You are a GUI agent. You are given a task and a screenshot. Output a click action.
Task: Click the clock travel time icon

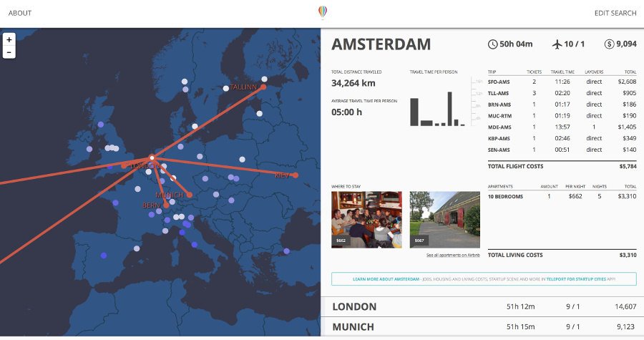click(x=492, y=44)
